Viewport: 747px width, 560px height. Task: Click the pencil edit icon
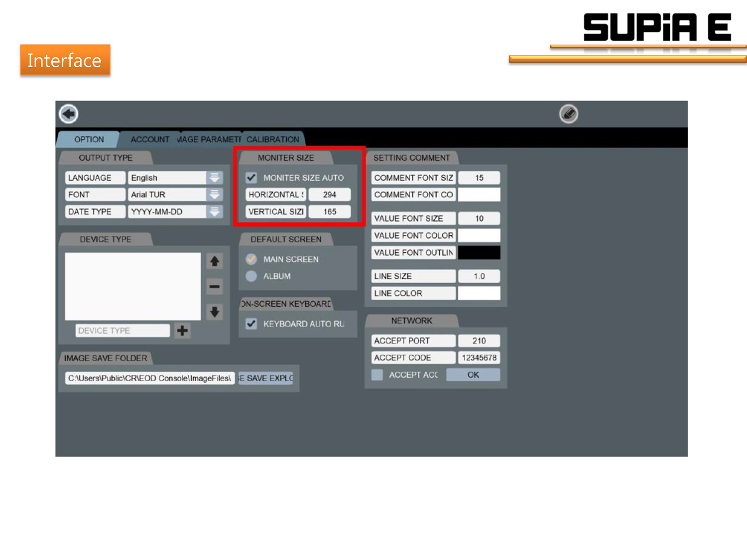tap(568, 114)
